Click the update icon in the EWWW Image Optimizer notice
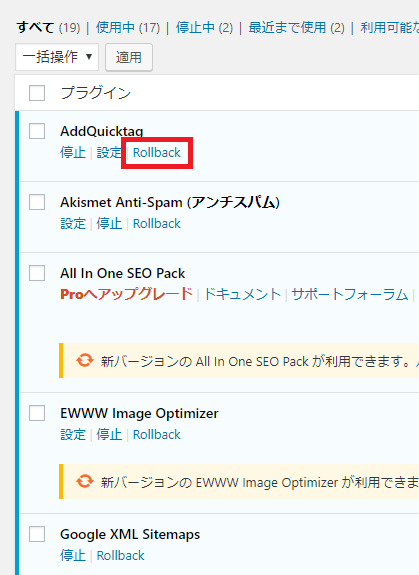The width and height of the screenshot is (419, 575). click(85, 481)
